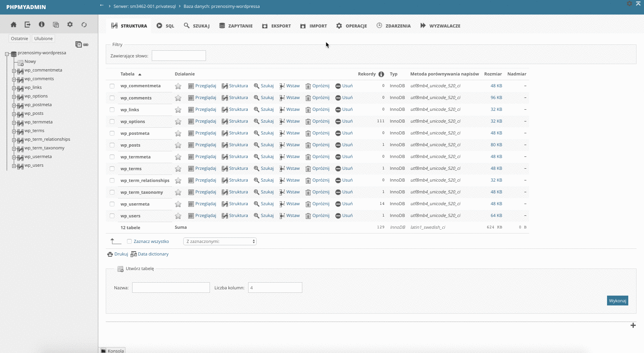Reload the navigation panel icon

point(84,24)
